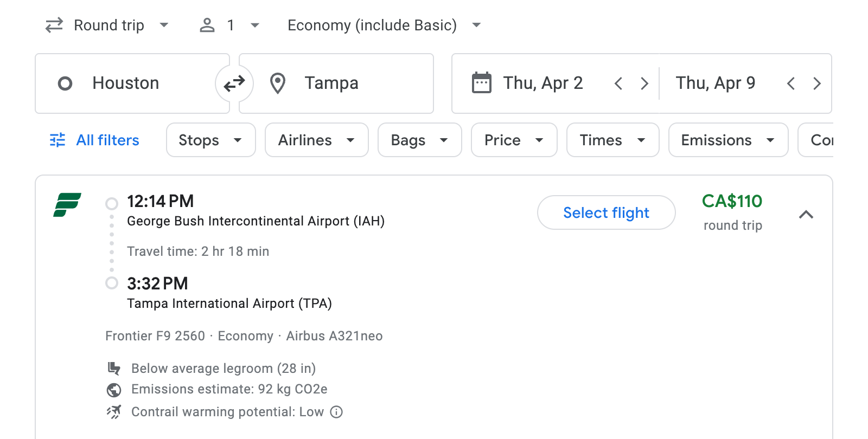Advance the return date to the next day

(817, 83)
